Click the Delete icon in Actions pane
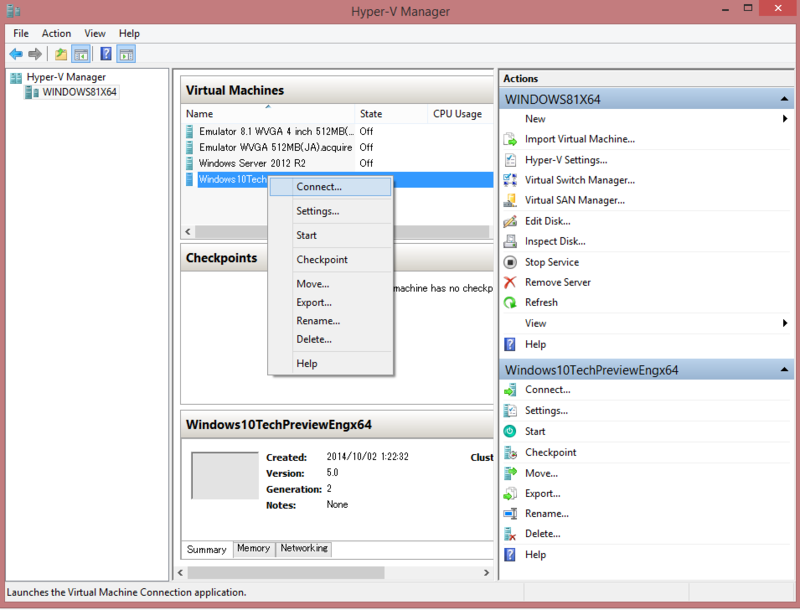This screenshot has width=800, height=610. point(510,534)
